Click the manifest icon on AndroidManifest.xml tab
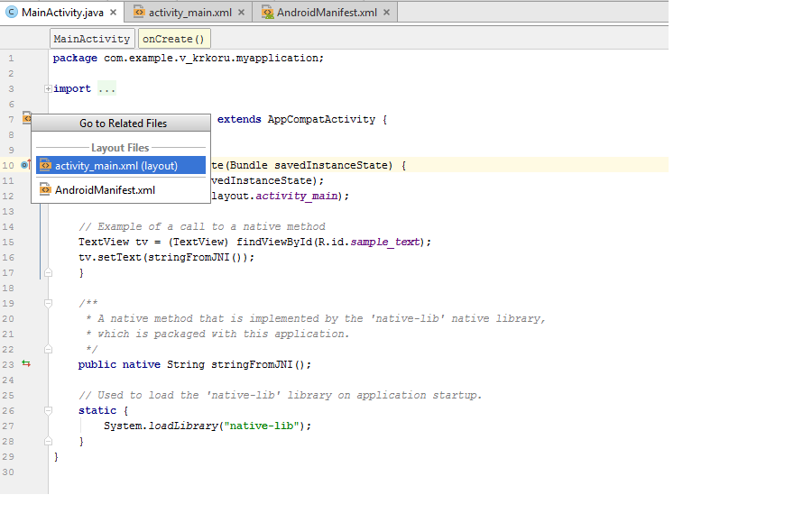The image size is (812, 513). click(x=267, y=12)
